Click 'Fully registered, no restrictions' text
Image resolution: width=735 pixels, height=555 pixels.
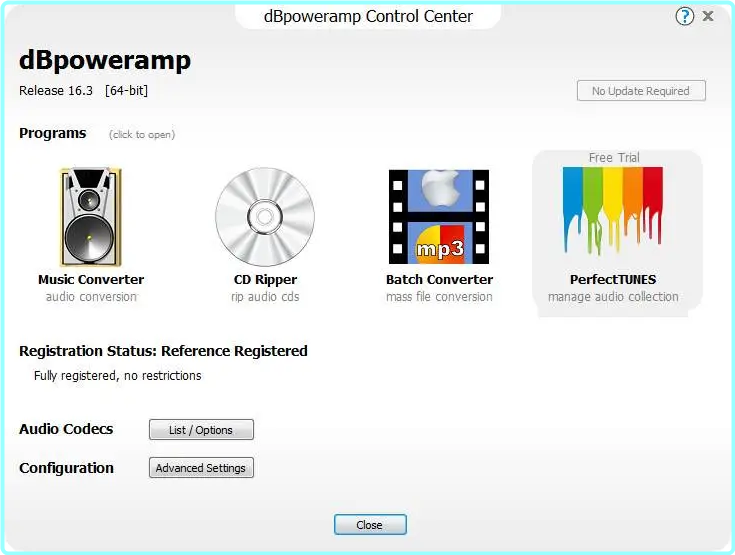coord(118,375)
